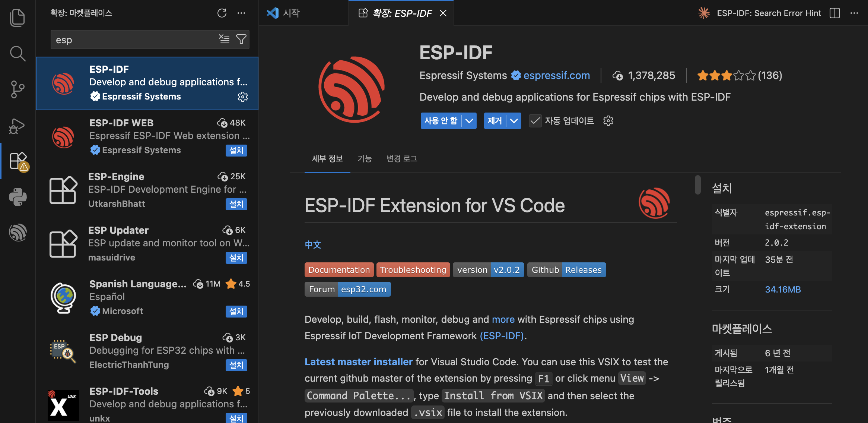Install the ESP-IDF WEB extension
Screen dimensions: 868x423
(236, 151)
